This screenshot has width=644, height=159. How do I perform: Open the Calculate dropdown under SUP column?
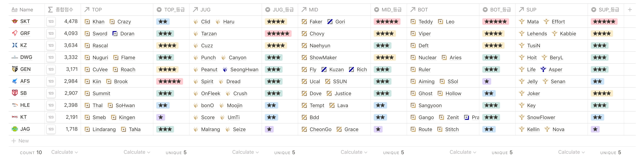point(571,152)
